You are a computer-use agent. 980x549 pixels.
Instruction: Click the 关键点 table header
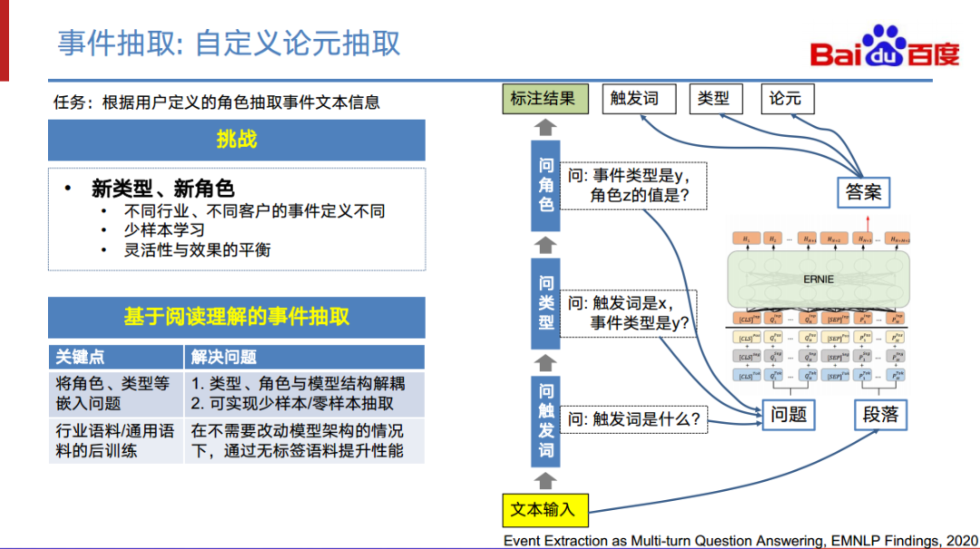[x=115, y=357]
